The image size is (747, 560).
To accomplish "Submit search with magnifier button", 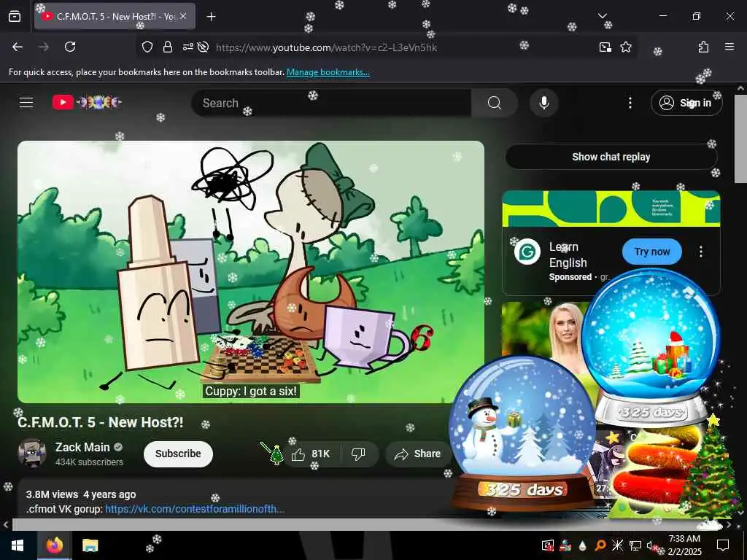I will coord(494,103).
